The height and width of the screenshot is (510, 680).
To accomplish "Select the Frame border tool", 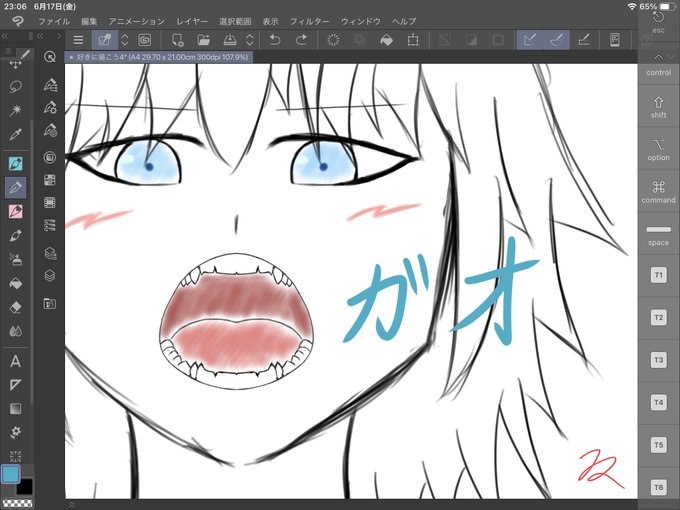I will tap(16, 385).
